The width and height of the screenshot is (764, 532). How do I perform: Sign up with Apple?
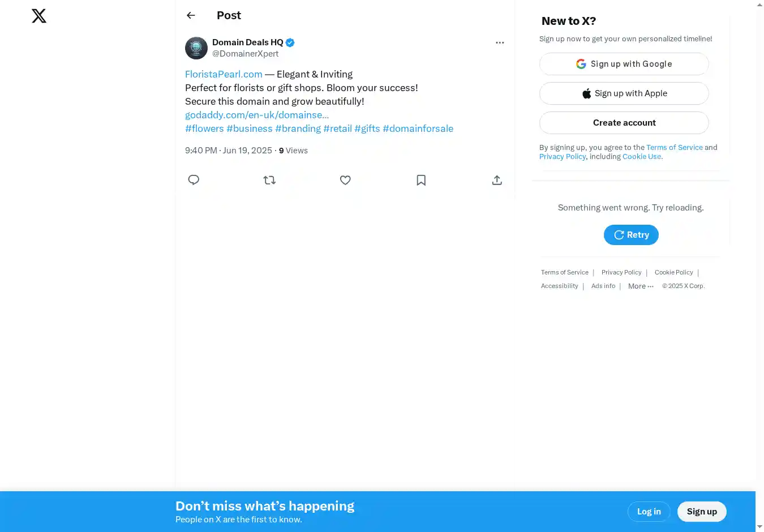624,93
